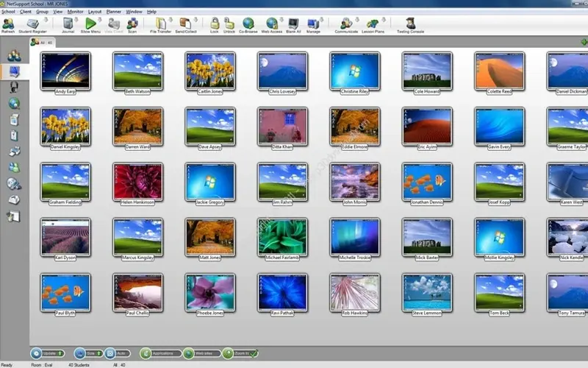588x368 pixels.
Task: Click the Caitlin Jones name label
Action: tap(210, 91)
